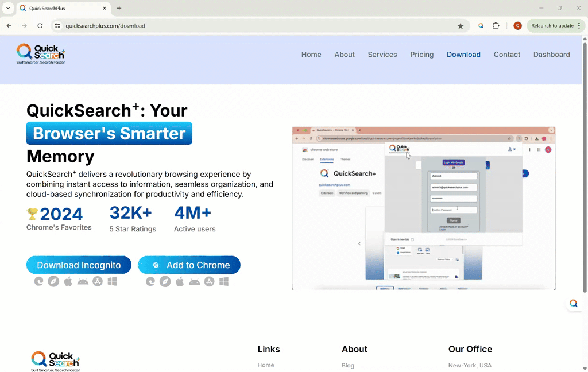
Task: Click Edge icon under Download Incognito
Action: (38, 281)
